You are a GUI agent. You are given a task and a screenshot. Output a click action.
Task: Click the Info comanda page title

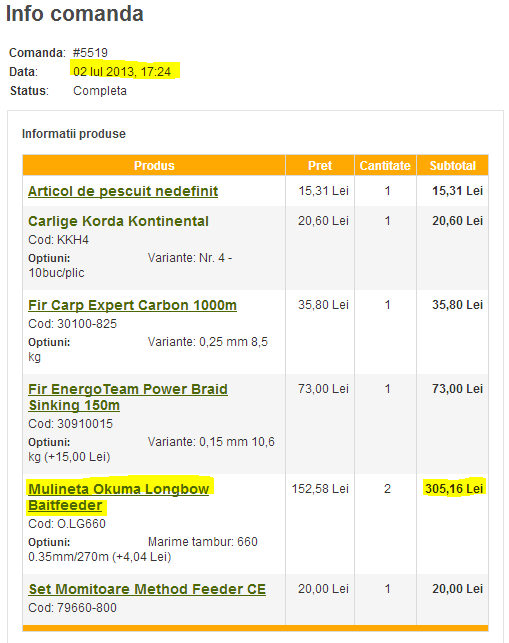75,13
